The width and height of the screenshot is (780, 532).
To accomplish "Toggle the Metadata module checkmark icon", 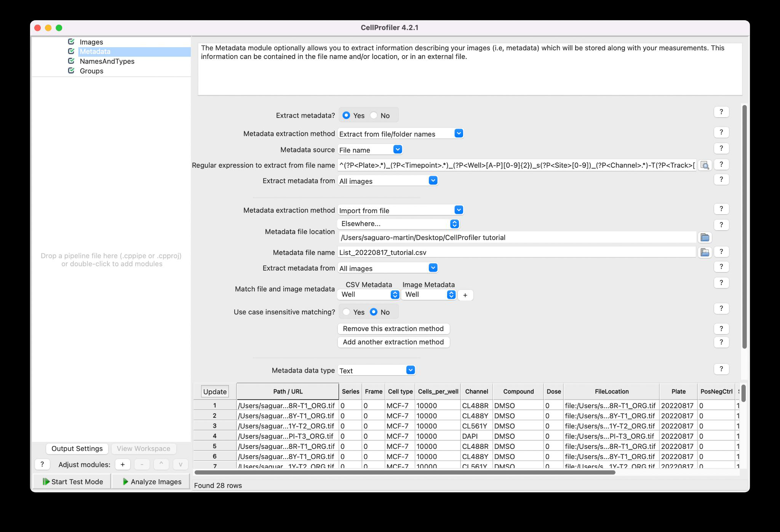I will click(x=71, y=51).
